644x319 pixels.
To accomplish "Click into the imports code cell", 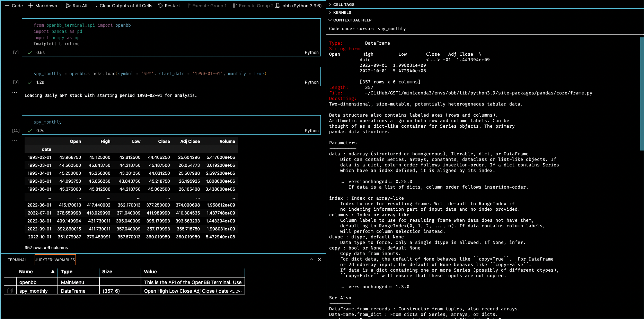I will click(x=171, y=35).
